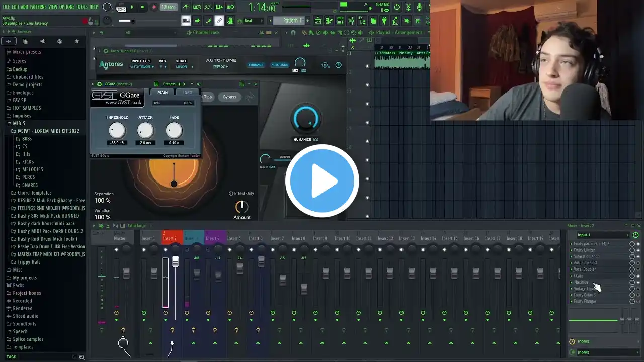The image size is (644, 362).
Task: Click the Bypass button in Vocal Doubler
Action: point(229,97)
